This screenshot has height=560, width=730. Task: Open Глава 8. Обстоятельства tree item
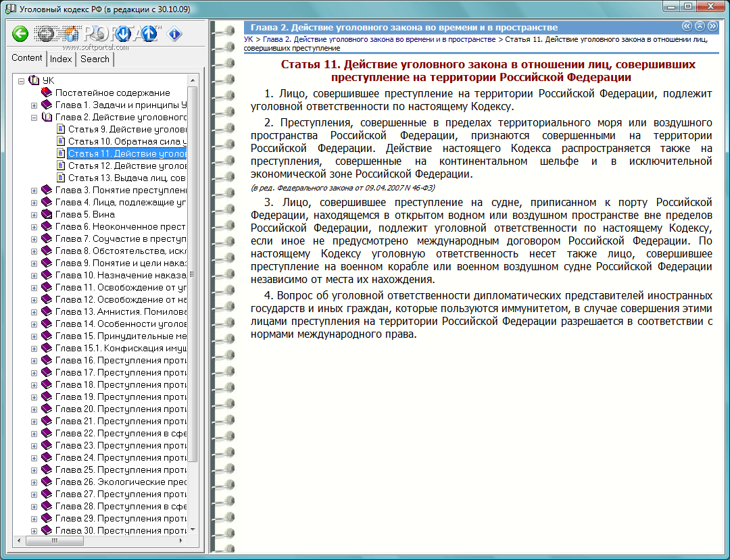click(120, 251)
